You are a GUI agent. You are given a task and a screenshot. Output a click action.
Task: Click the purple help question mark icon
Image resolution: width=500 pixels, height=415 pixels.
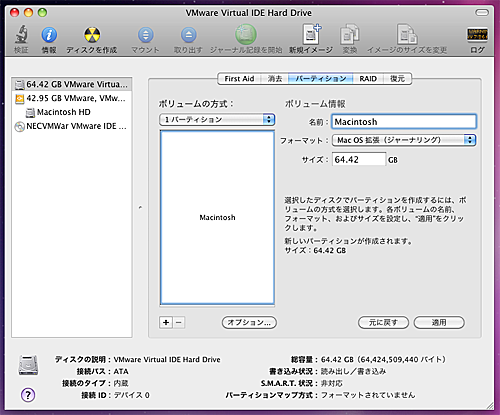[28, 395]
